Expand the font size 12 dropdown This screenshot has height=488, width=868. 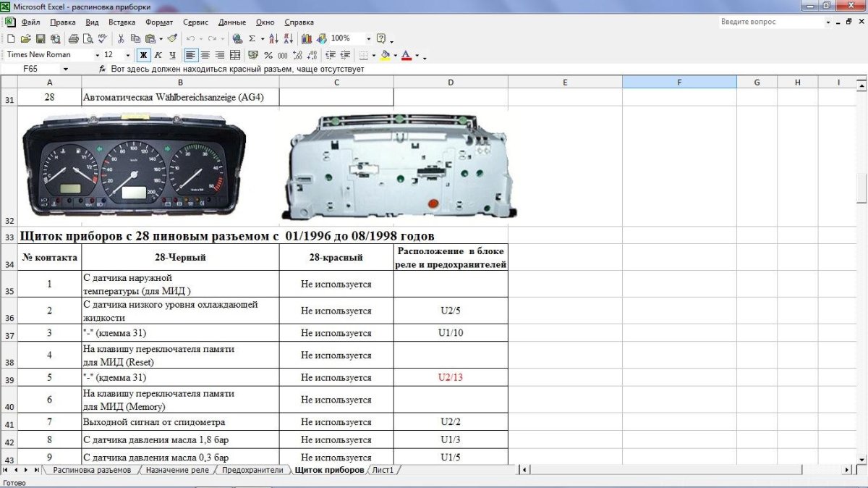pos(128,55)
